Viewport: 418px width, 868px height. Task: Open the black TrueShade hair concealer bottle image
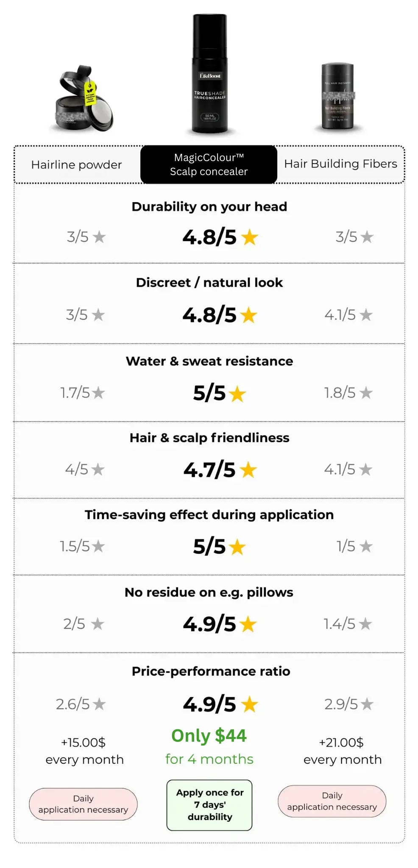pos(210,74)
